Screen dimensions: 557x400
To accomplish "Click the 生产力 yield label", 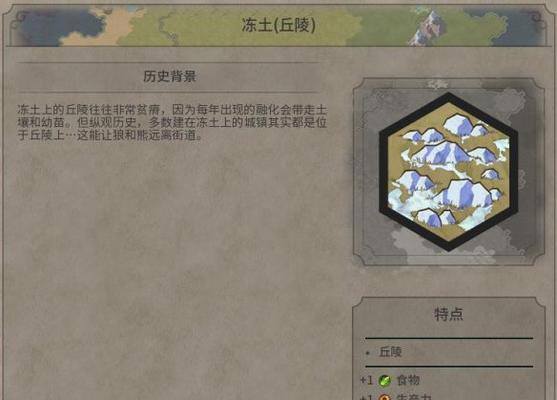I will 414,397.
